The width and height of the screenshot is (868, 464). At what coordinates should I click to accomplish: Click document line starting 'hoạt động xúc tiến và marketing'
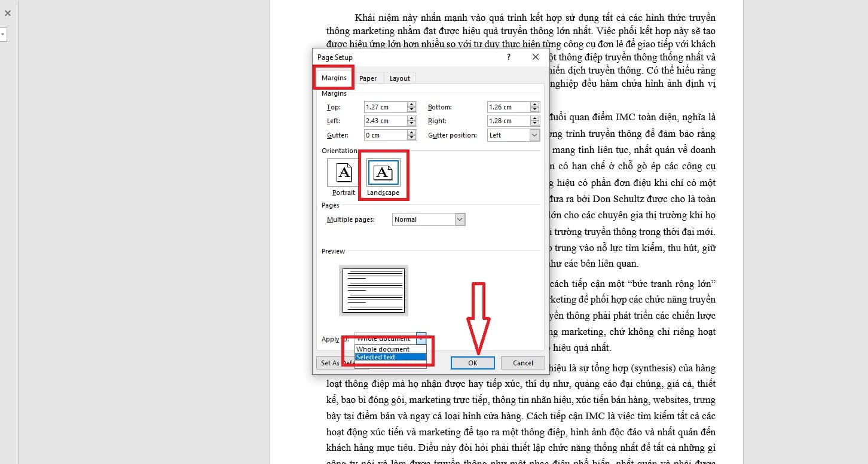click(x=521, y=432)
